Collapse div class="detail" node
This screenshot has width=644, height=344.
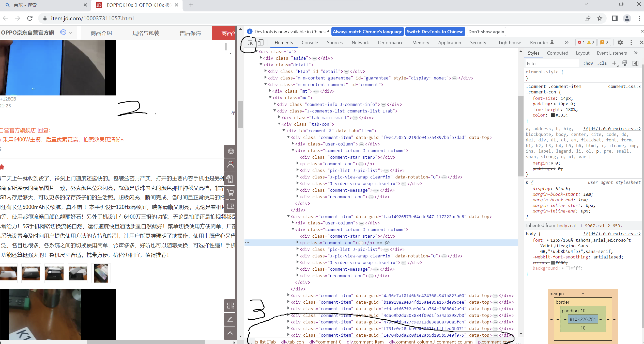click(x=261, y=64)
